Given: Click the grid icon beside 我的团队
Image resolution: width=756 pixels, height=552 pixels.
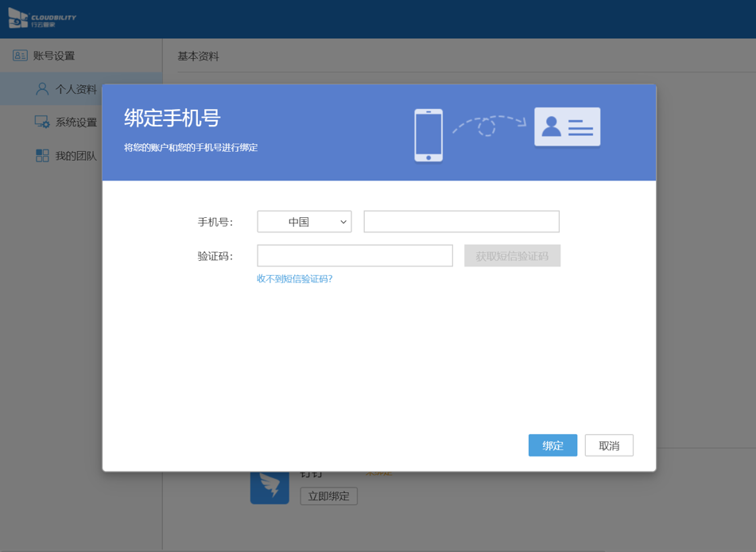Looking at the screenshot, I should [42, 156].
